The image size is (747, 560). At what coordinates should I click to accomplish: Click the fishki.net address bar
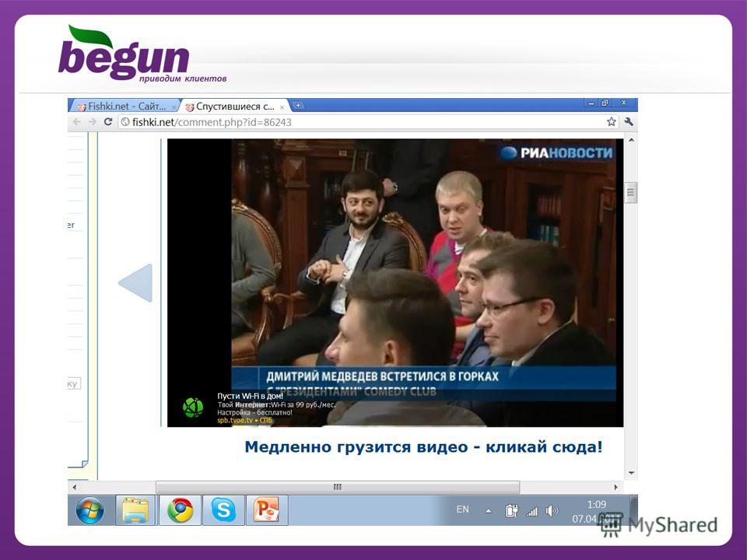[368, 122]
